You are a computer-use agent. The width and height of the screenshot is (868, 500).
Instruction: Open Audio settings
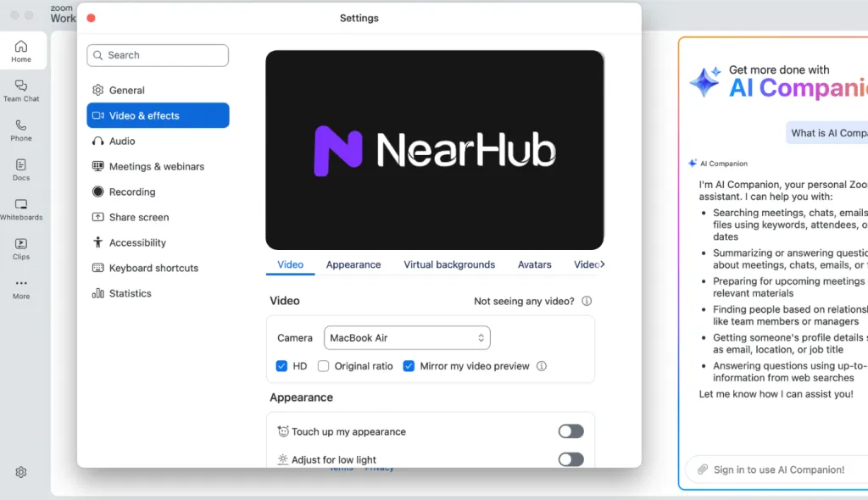pyautogui.click(x=158, y=142)
